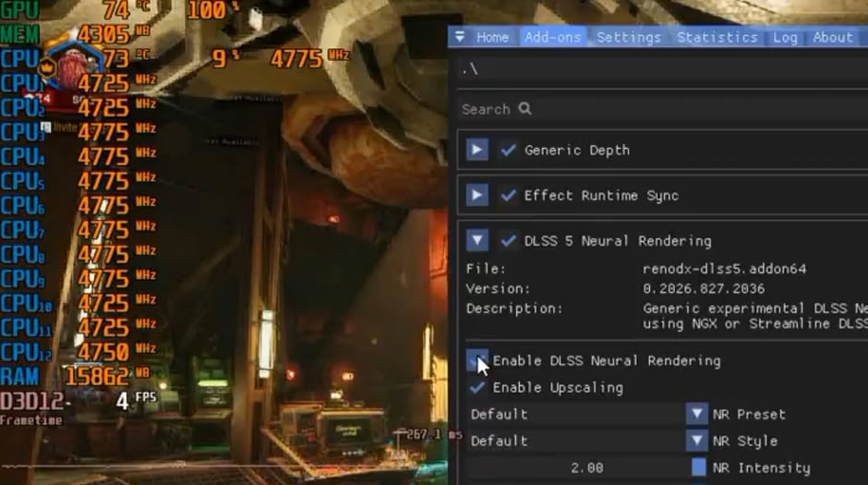
Task: Click the player avatar badge in game HUD
Action: [72, 67]
